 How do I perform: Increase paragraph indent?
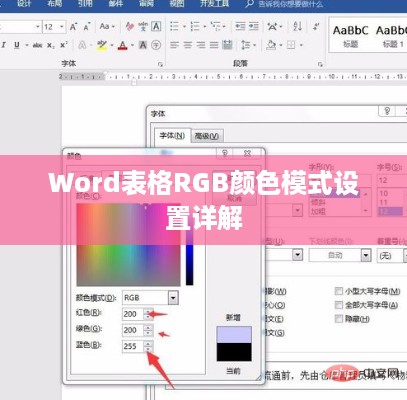tap(254, 26)
